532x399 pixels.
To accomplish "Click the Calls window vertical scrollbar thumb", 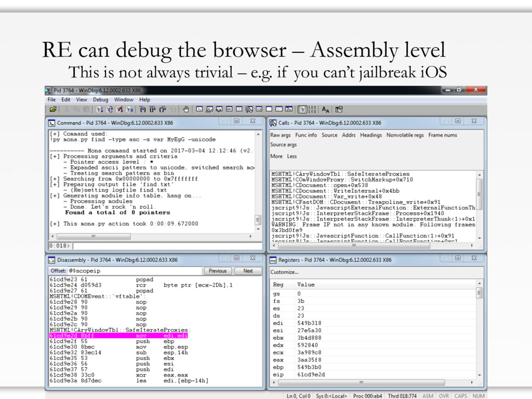I will [x=479, y=194].
